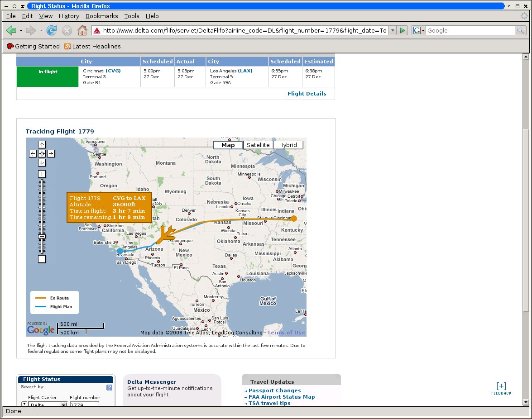This screenshot has height=419, width=532.
Task: Open the Latest Headlines feed bookmark
Action: coord(93,47)
